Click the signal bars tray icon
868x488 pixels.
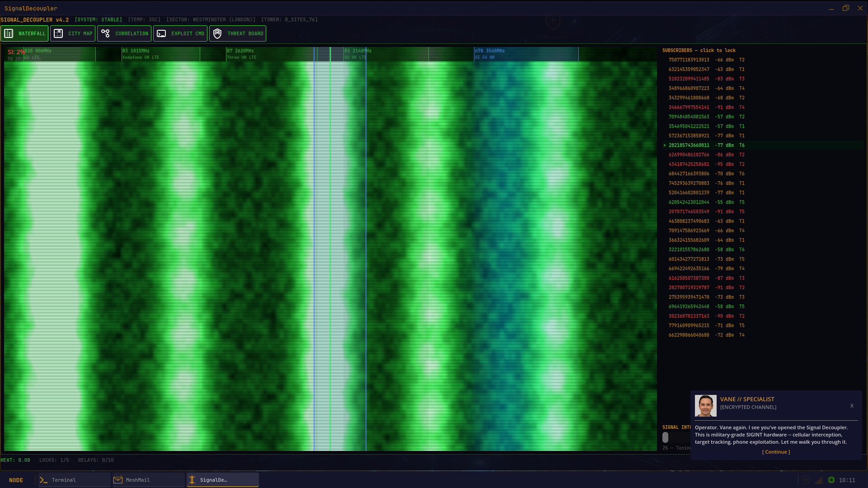click(818, 480)
